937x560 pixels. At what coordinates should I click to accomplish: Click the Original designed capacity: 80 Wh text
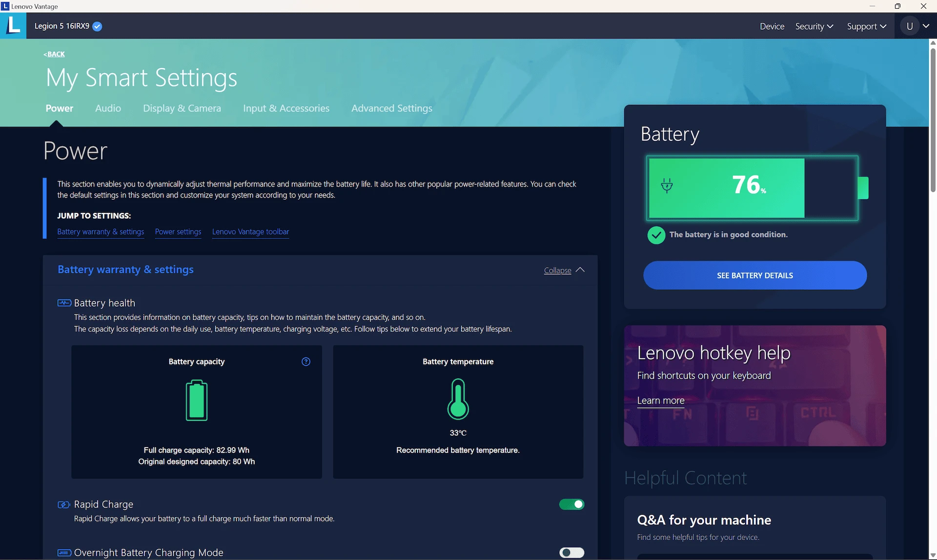pyautogui.click(x=196, y=461)
